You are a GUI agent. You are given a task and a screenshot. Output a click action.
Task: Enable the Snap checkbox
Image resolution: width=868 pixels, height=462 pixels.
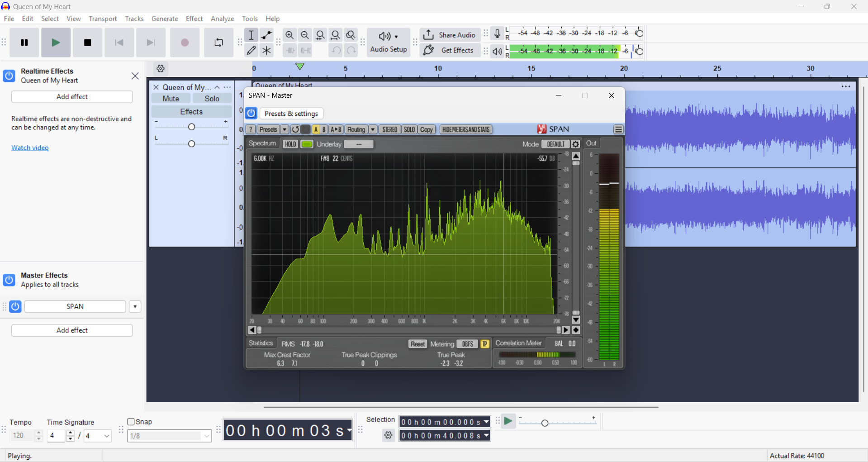tap(131, 422)
